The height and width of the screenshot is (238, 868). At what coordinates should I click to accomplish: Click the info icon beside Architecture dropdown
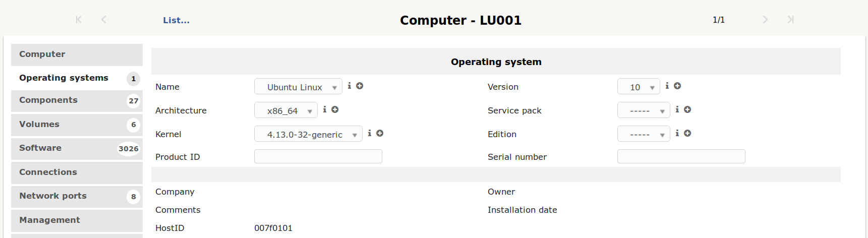coord(324,109)
